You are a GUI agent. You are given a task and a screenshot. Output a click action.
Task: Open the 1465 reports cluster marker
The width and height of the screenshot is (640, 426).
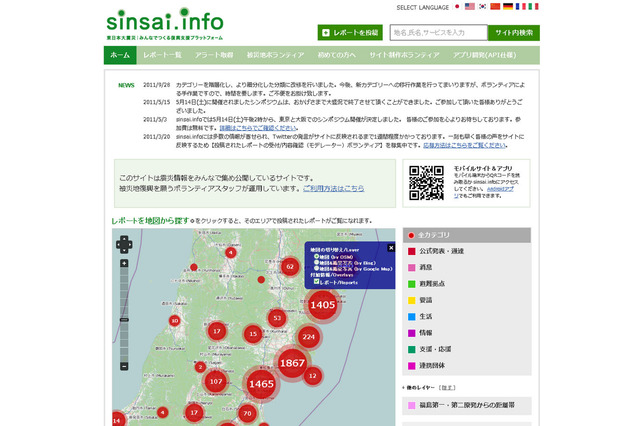[261, 384]
